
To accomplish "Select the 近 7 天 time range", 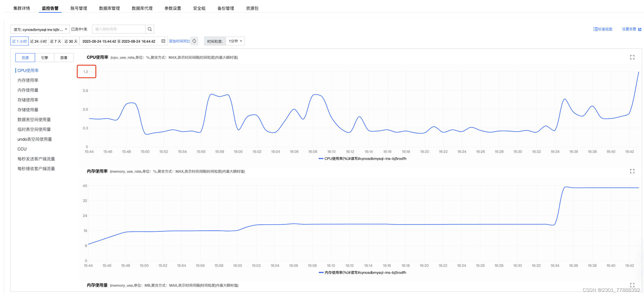I will [56, 41].
